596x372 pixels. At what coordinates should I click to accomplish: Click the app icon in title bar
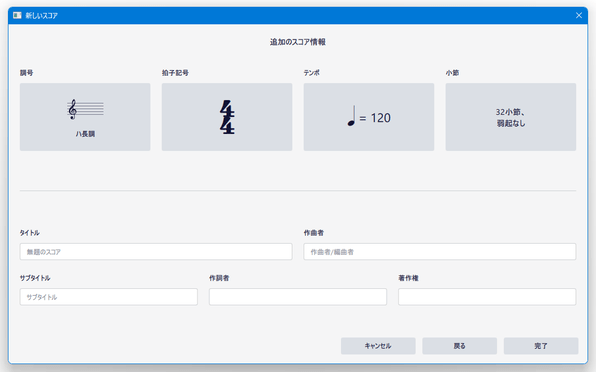(17, 15)
